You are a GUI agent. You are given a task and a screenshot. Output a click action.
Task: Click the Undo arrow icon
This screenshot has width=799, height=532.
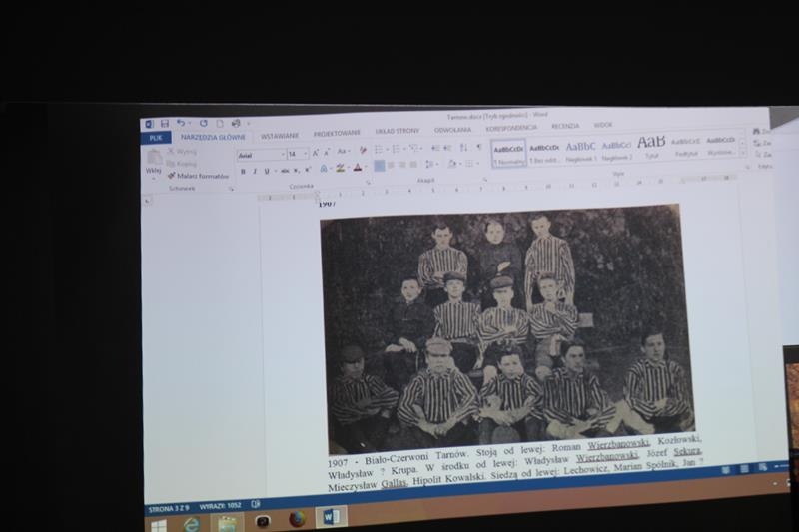click(x=180, y=123)
